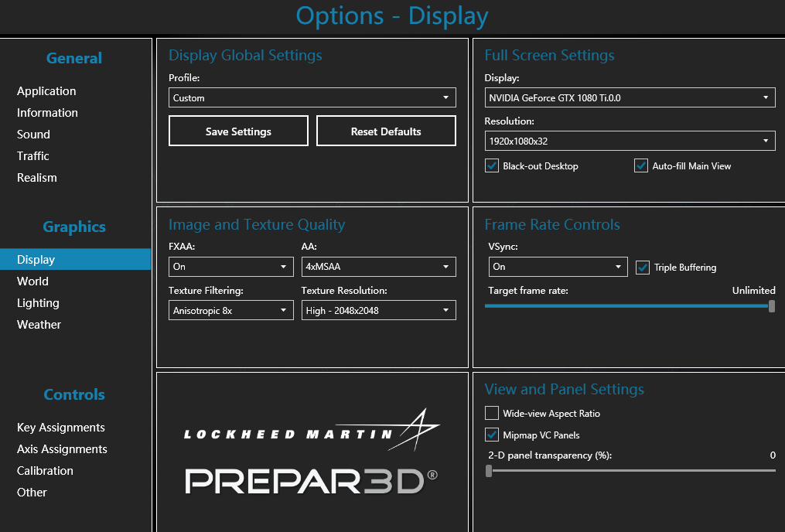This screenshot has height=532, width=785.
Task: Open the Display adapter dropdown
Action: point(630,98)
